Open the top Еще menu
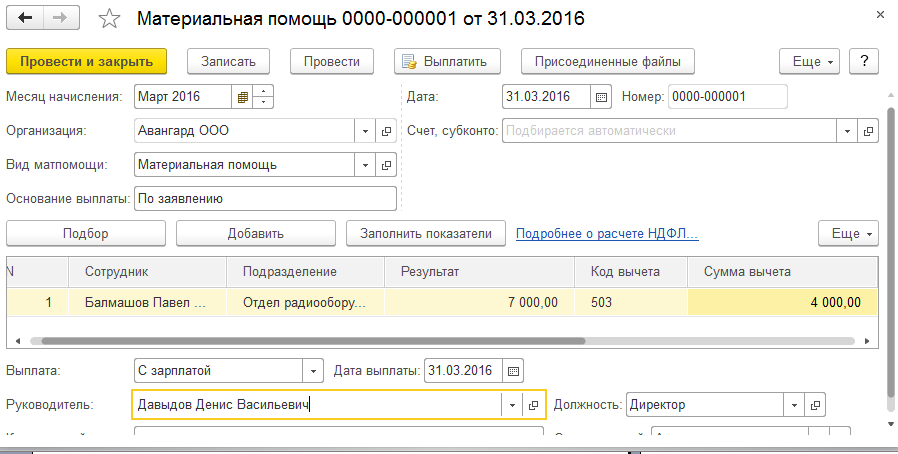This screenshot has width=898, height=454. 809,61
